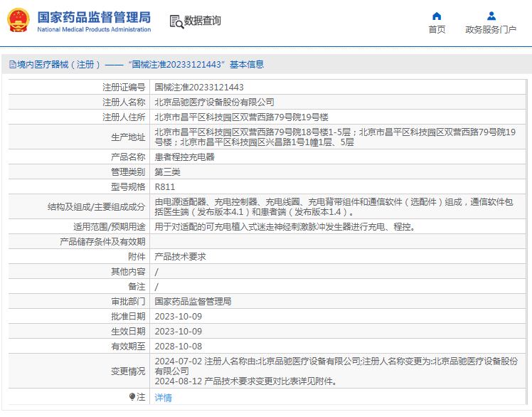Click the 适用范围/预期用途 label

(110, 226)
